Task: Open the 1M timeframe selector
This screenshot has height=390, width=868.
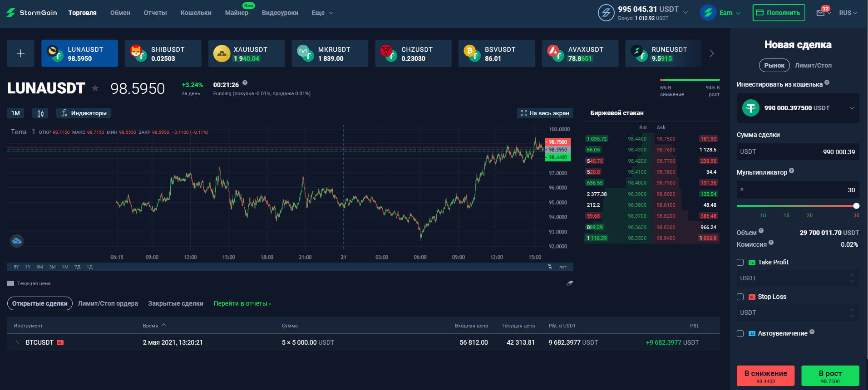Action: (15, 113)
